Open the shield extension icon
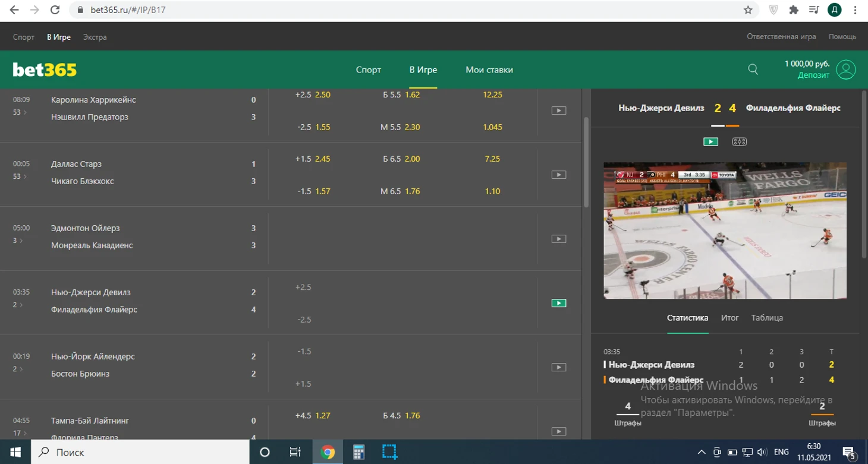This screenshot has width=868, height=464. pos(773,10)
